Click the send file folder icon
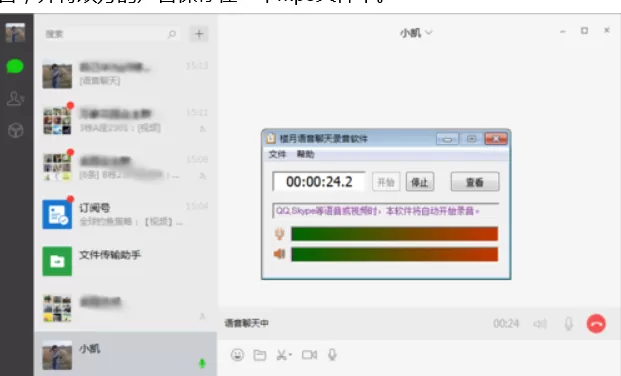The height and width of the screenshot is (376, 621). (260, 355)
